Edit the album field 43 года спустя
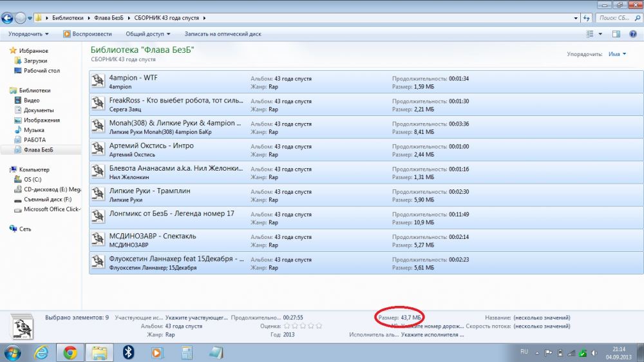This screenshot has width=644, height=362. point(184,327)
